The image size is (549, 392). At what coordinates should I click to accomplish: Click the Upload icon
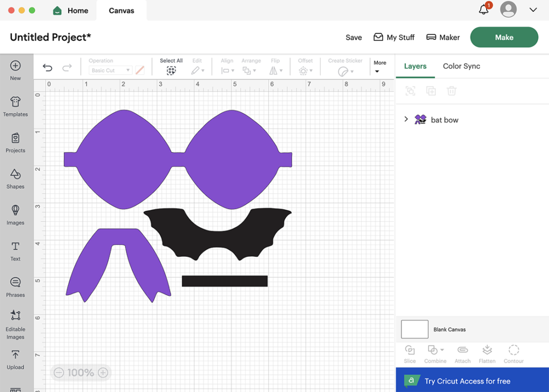16,355
